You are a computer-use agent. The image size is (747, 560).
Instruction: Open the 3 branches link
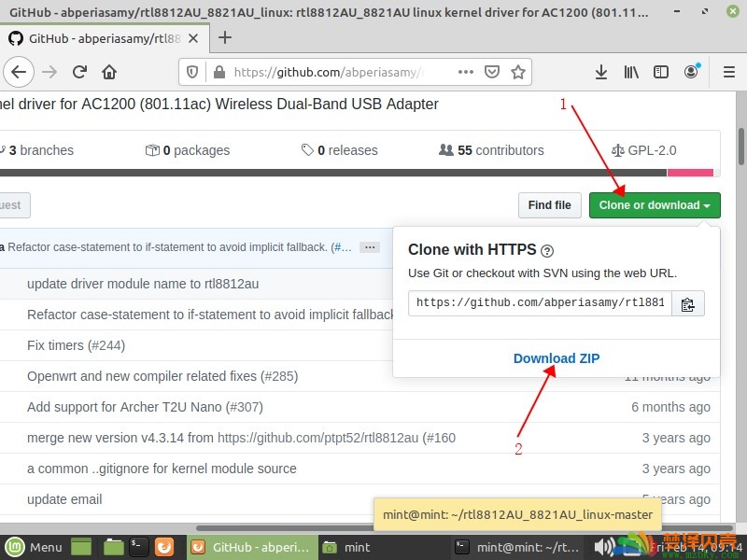coord(36,150)
